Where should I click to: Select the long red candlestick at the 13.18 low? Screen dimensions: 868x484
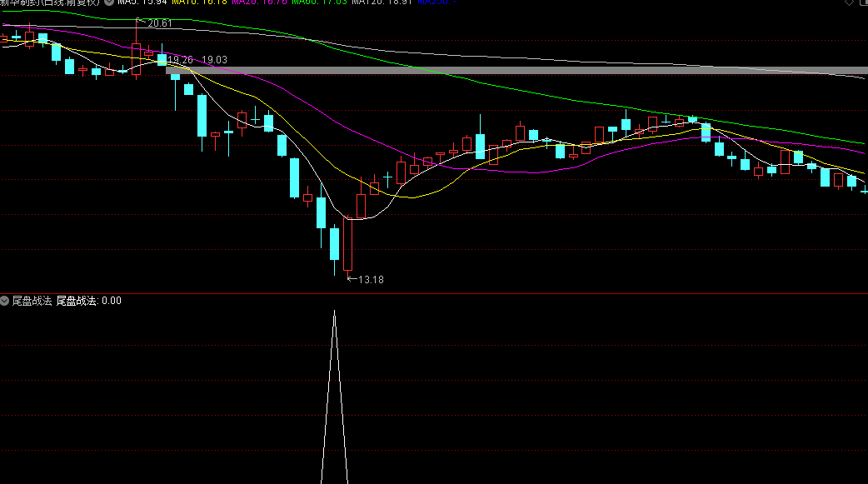tap(347, 243)
